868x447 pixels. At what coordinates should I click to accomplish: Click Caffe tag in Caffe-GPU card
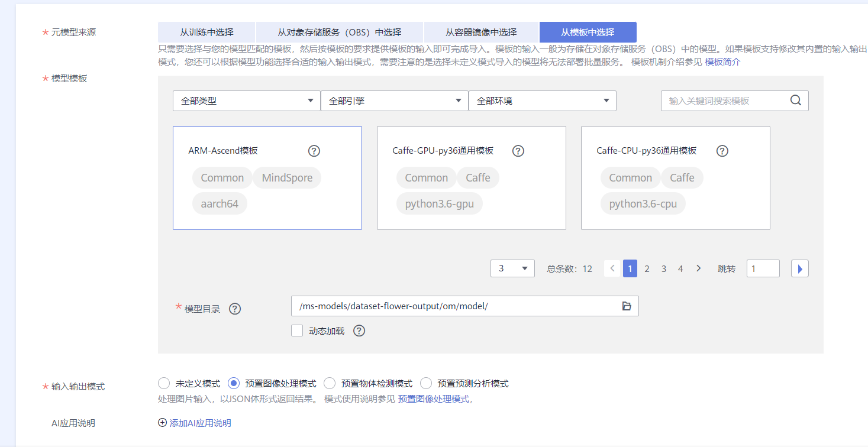(x=478, y=178)
